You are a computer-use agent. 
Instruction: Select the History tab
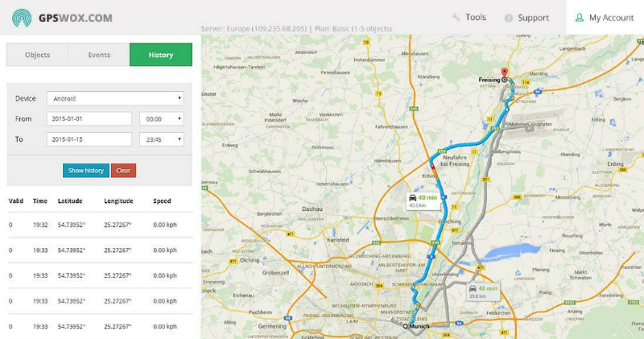pos(160,54)
